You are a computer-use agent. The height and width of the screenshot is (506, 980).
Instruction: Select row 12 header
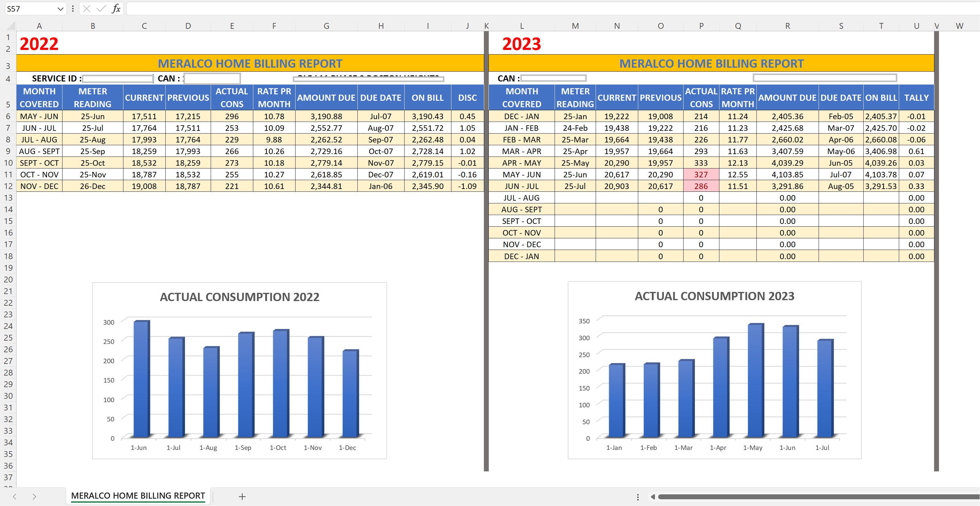(x=8, y=186)
